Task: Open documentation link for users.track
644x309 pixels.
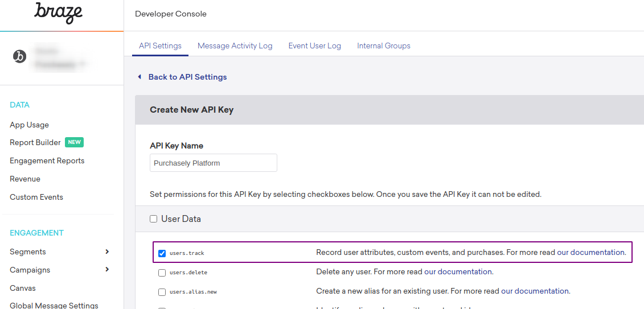Action: coord(590,252)
